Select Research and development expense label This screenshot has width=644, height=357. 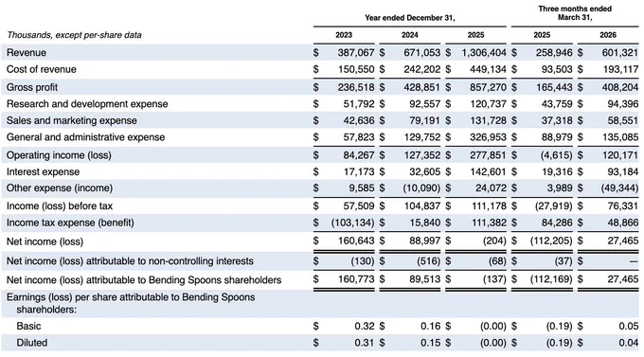(x=87, y=104)
